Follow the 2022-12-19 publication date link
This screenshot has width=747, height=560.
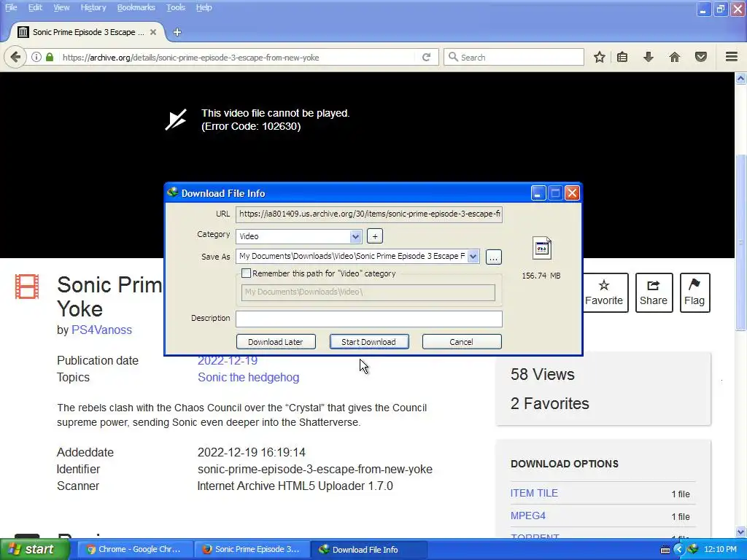point(228,361)
